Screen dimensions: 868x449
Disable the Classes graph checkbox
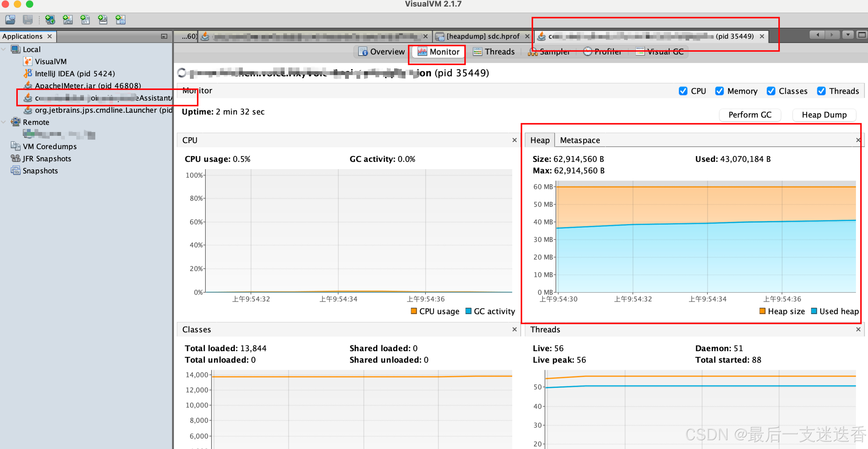(x=771, y=91)
